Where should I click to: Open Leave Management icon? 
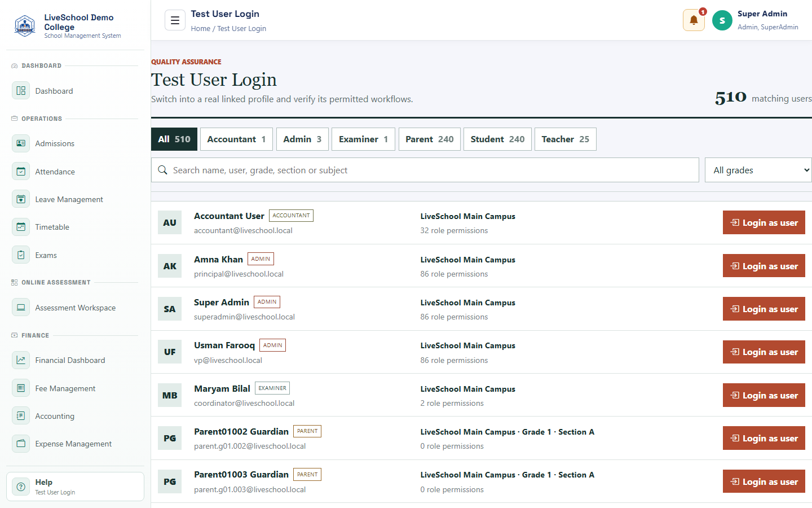coord(21,199)
